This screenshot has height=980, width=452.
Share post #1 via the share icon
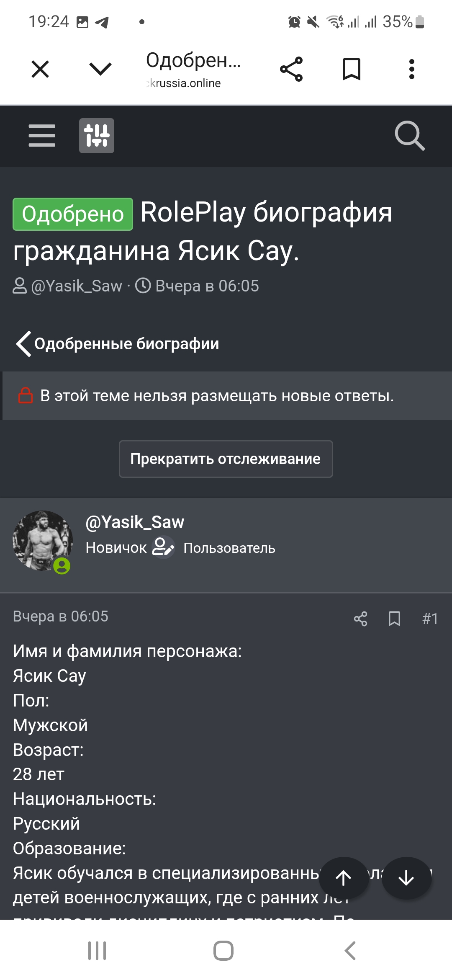(x=360, y=619)
